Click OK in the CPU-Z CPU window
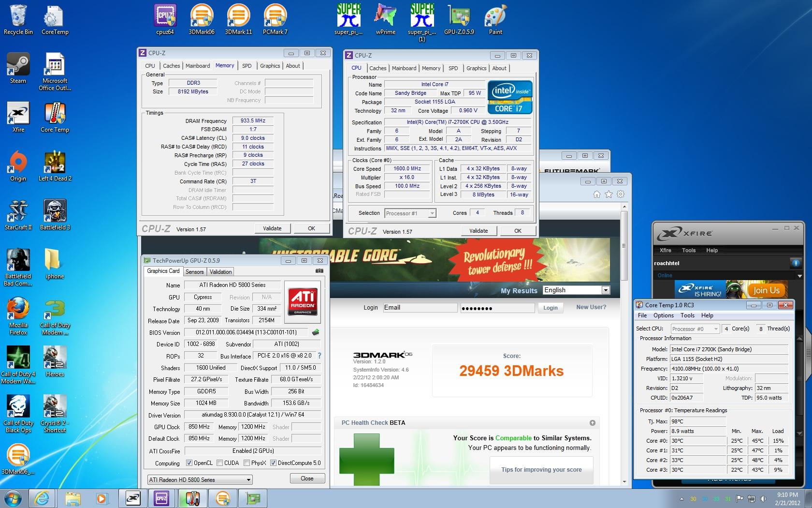The image size is (812, 508). (x=518, y=231)
